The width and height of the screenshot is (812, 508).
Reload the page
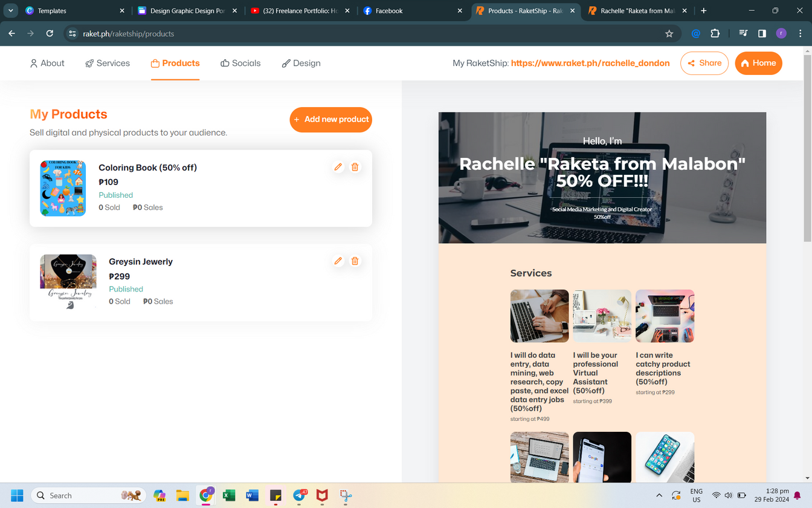point(50,33)
